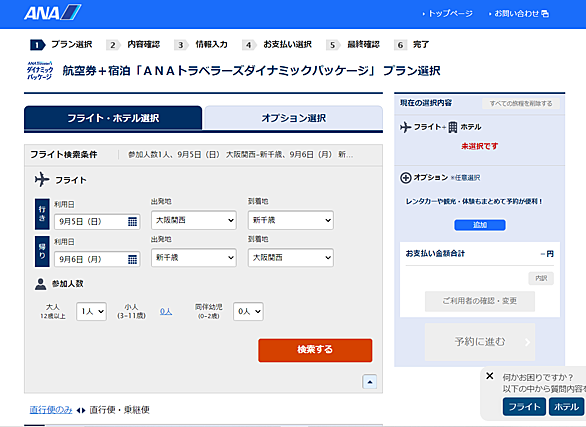Click the 検索する search button
This screenshot has width=586, height=427.
point(315,350)
